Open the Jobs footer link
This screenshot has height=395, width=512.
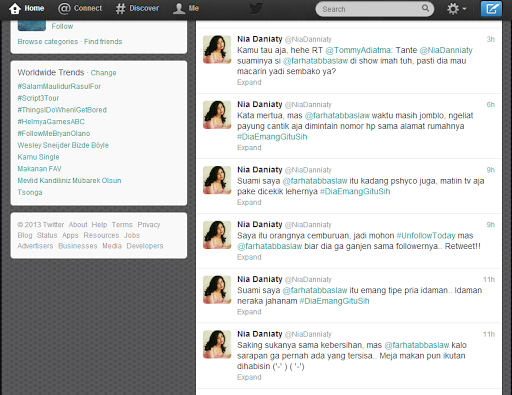pos(132,235)
